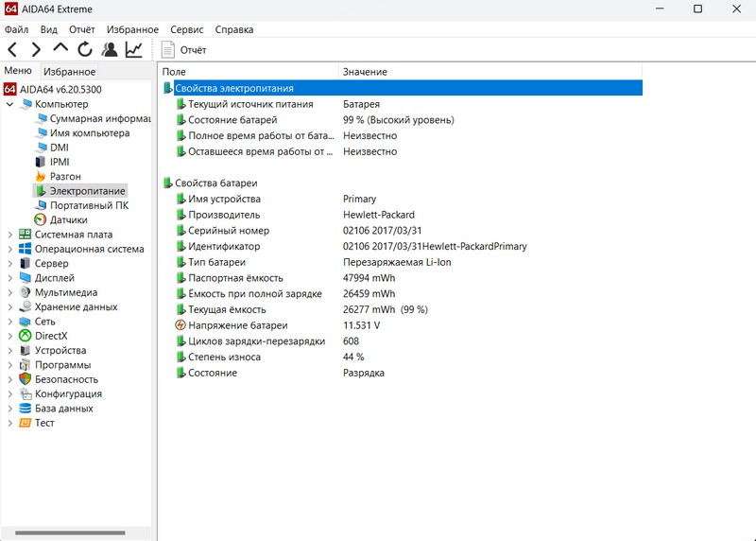Collapse the Компьютер tree node

10,104
